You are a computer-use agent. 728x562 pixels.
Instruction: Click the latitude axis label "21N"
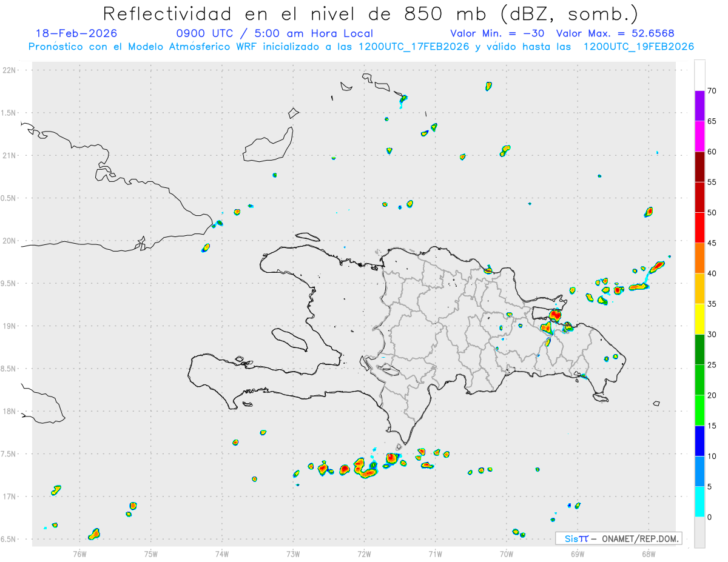tap(10, 155)
